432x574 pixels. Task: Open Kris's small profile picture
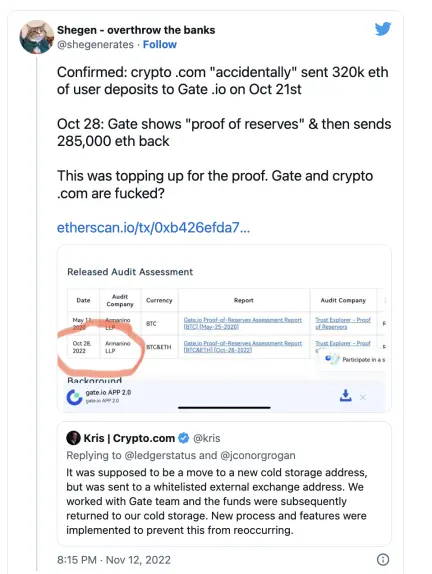pos(73,438)
